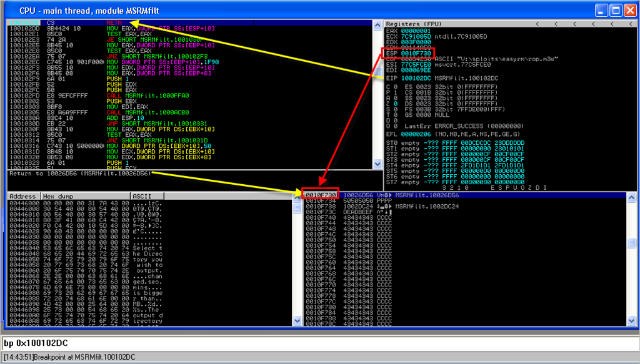Click the stack pane scroll-down arrow

(x=632, y=321)
